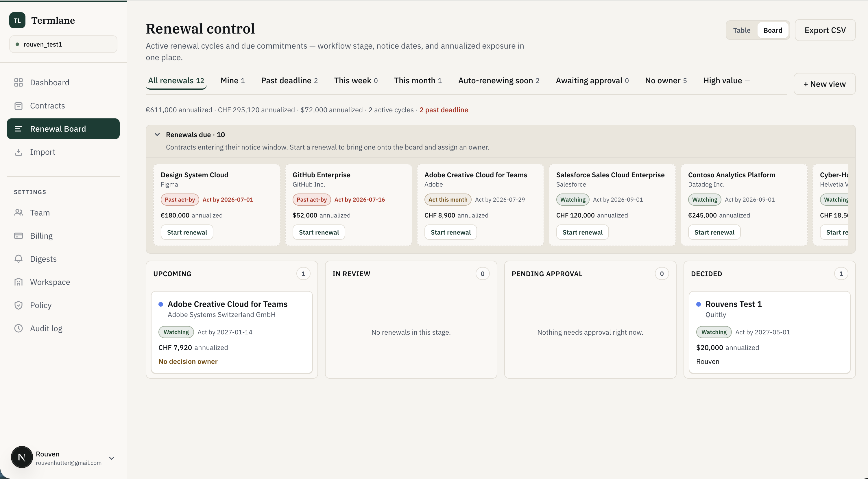
Task: Click the Rouven user avatar
Action: click(x=22, y=457)
